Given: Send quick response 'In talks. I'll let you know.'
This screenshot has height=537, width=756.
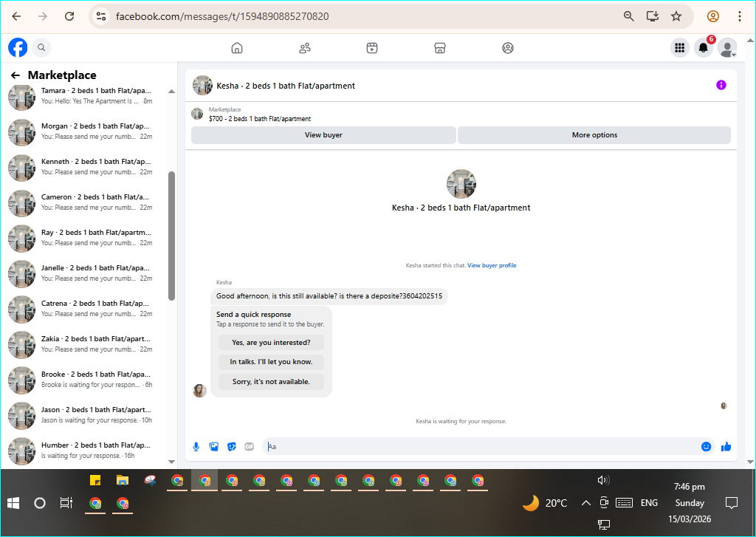Looking at the screenshot, I should [x=271, y=362].
